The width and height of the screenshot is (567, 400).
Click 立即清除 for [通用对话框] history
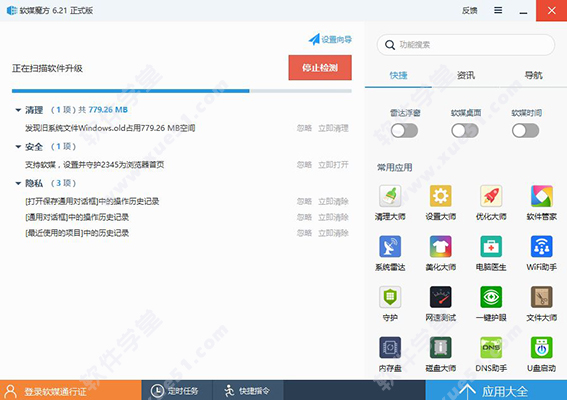(x=333, y=217)
